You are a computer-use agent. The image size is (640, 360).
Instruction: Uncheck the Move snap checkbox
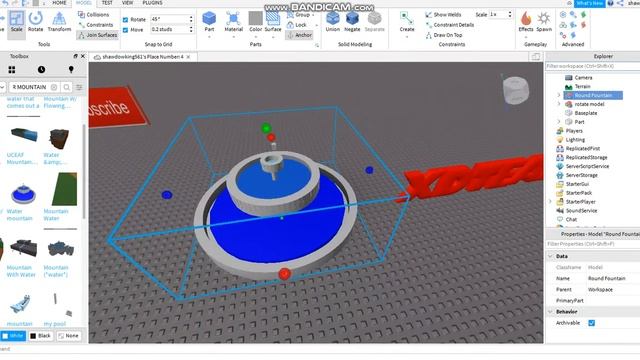tap(125, 30)
